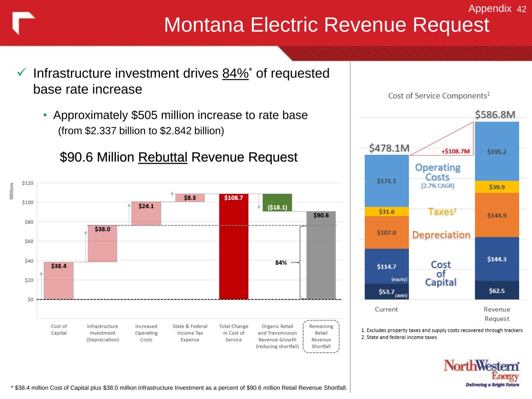Click the orange $144.9 Depreciation segment

pyautogui.click(x=497, y=215)
